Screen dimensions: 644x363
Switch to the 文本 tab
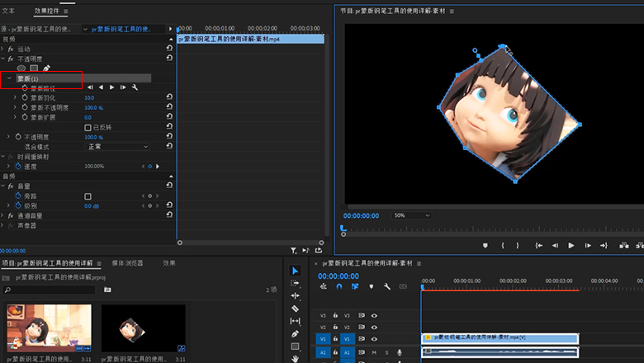8,11
